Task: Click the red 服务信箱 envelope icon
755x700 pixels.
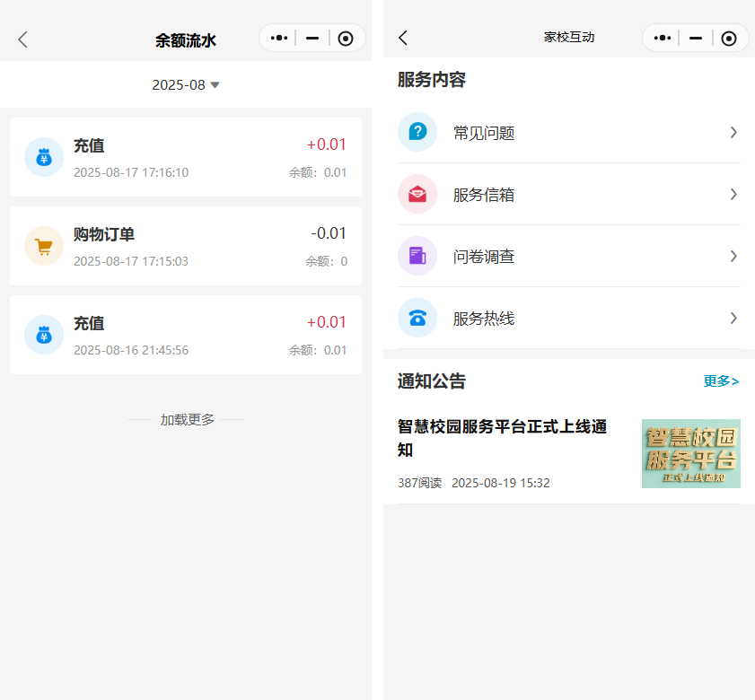Action: (417, 194)
